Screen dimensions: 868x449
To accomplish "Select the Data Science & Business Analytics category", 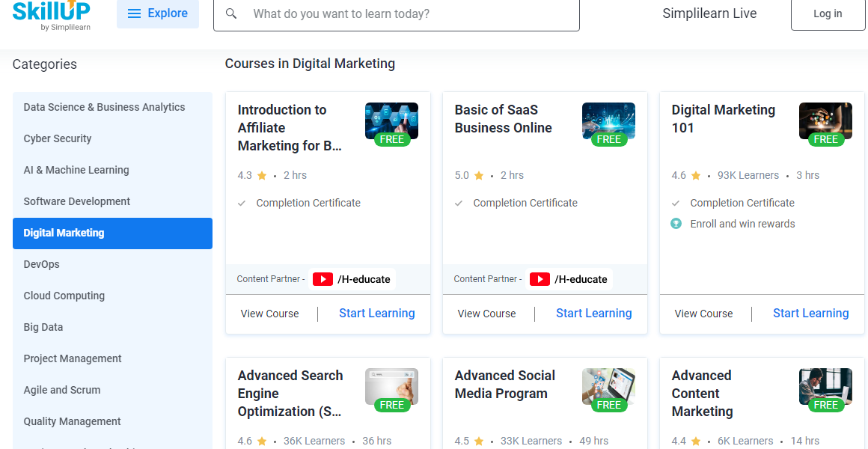I will (104, 107).
